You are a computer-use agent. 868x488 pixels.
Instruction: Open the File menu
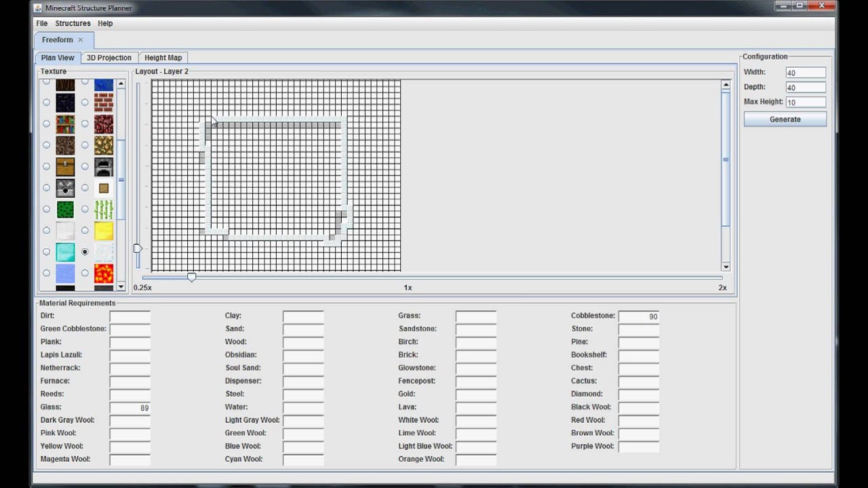pos(42,23)
